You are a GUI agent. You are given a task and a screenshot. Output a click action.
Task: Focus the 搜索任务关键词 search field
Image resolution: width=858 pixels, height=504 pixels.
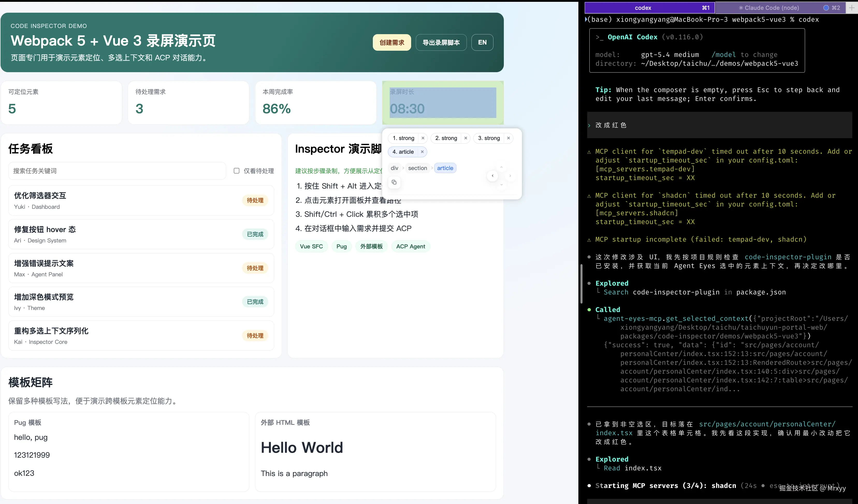[x=117, y=171]
